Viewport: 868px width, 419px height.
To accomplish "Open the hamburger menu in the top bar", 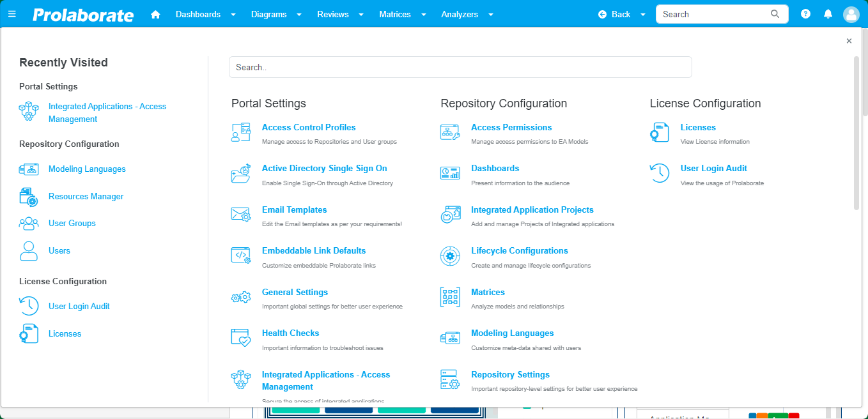I will (13, 14).
